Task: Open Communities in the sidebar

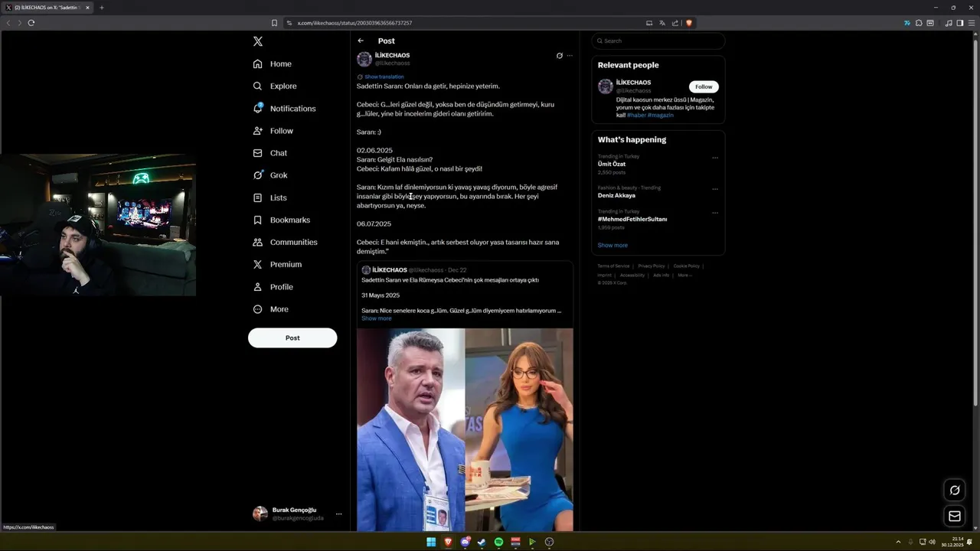Action: [x=284, y=242]
